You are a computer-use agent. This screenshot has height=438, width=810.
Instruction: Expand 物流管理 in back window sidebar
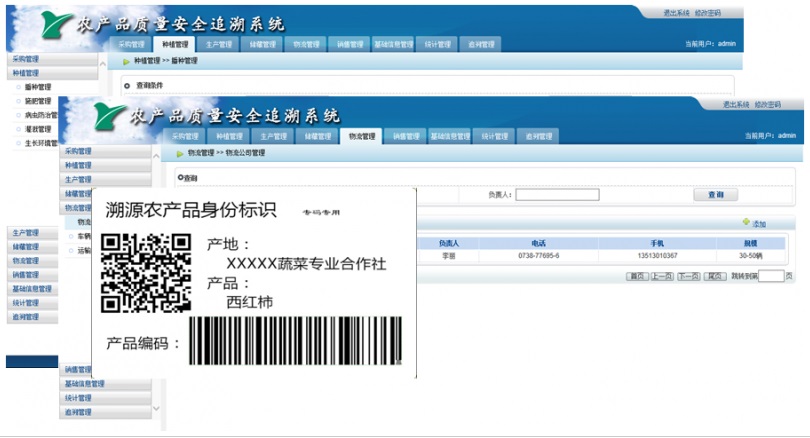click(33, 260)
